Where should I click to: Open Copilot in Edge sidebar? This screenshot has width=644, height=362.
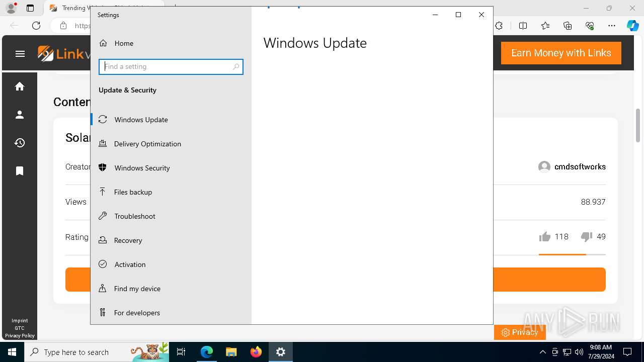[633, 26]
